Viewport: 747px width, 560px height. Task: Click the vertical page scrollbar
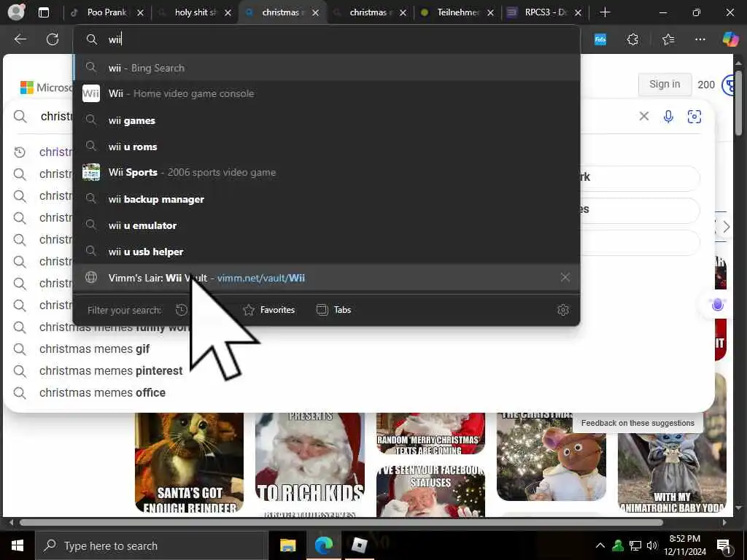[738, 103]
